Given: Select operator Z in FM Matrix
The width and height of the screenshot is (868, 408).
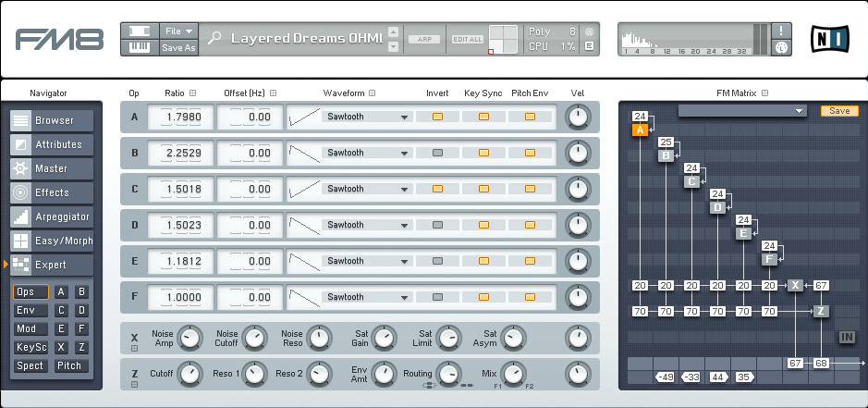Looking at the screenshot, I should (x=821, y=312).
